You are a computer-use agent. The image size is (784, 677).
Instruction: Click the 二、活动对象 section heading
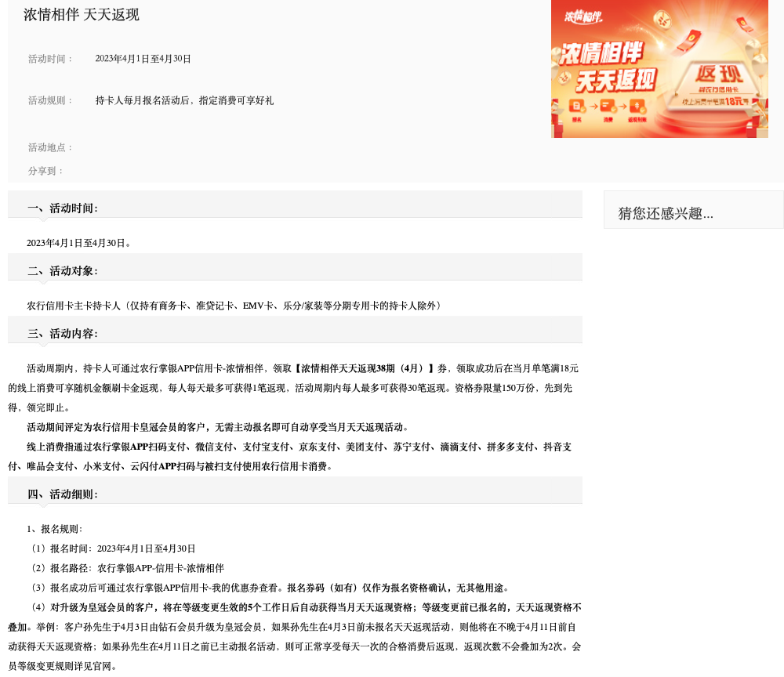63,271
